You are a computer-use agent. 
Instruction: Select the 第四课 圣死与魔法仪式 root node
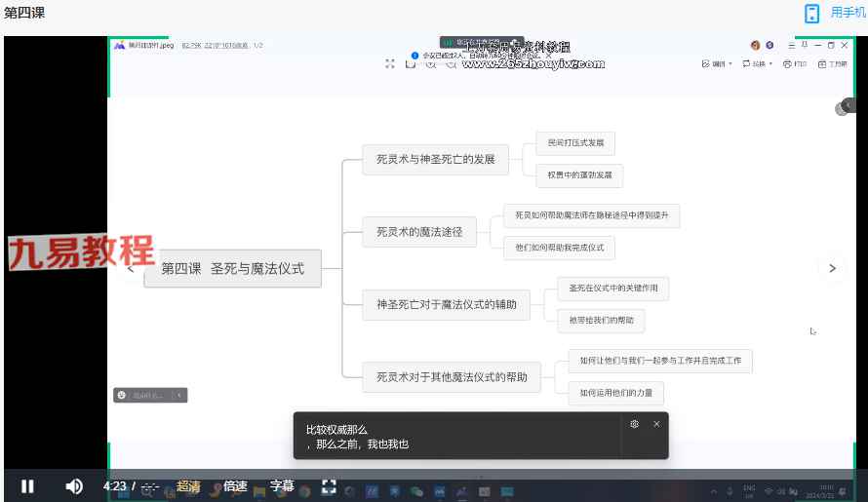(232, 268)
